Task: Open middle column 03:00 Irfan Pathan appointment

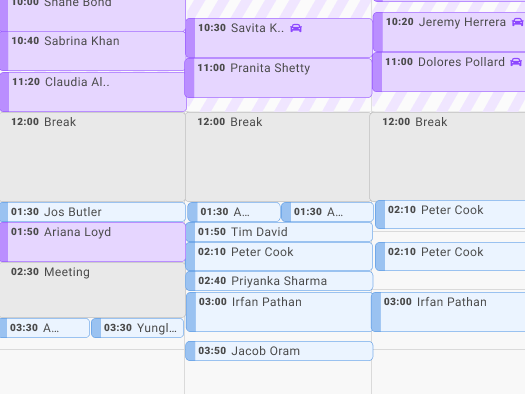Action: click(x=279, y=312)
